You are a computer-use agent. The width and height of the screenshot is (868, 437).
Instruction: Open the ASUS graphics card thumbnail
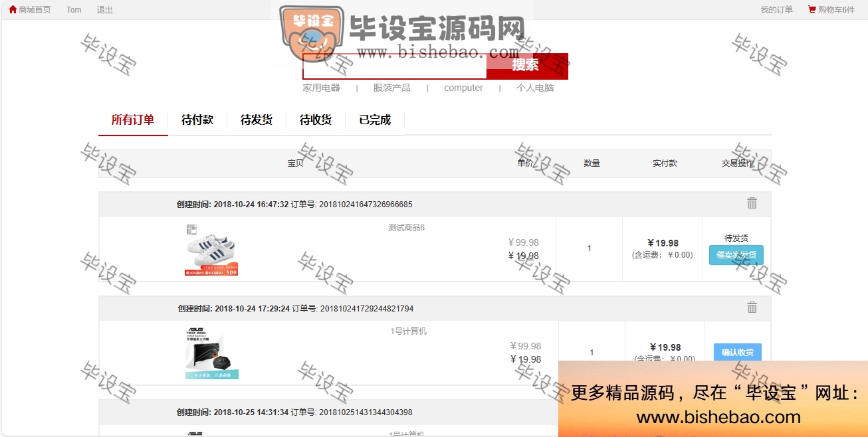point(212,353)
